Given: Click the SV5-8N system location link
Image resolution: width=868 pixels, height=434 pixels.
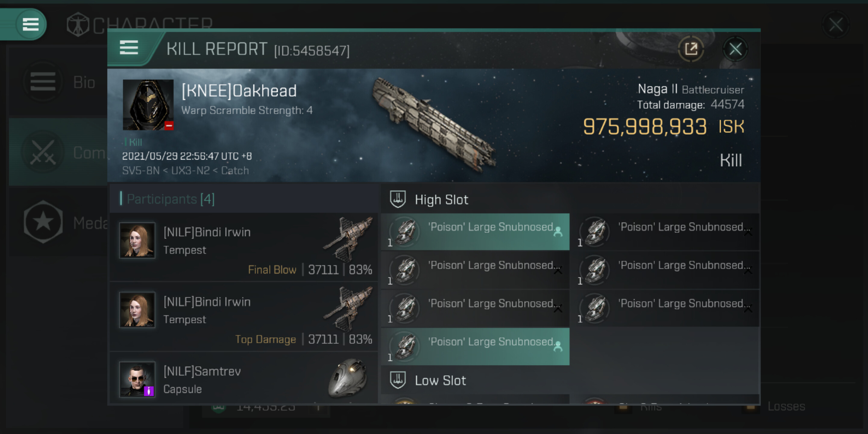Looking at the screenshot, I should click(141, 171).
